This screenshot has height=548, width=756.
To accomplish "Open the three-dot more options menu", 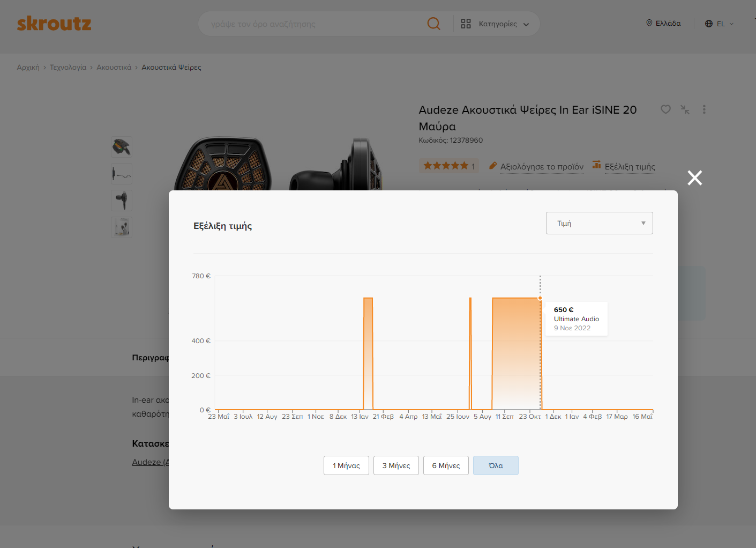I will click(704, 109).
